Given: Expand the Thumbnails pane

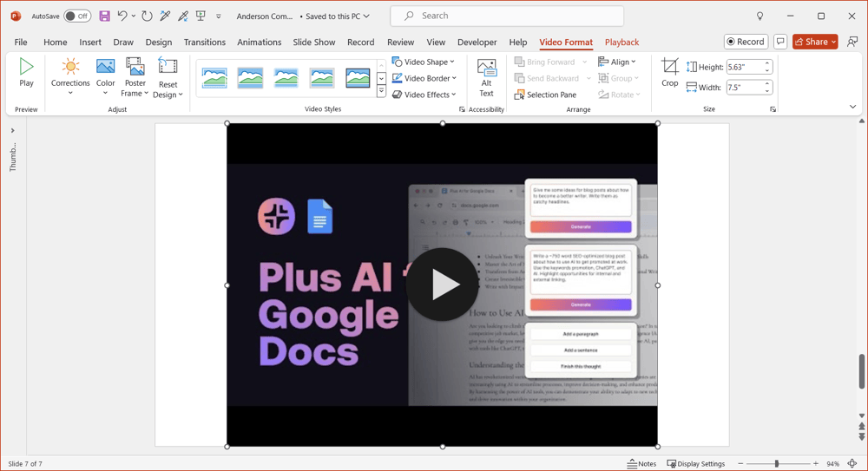Looking at the screenshot, I should pyautogui.click(x=13, y=131).
